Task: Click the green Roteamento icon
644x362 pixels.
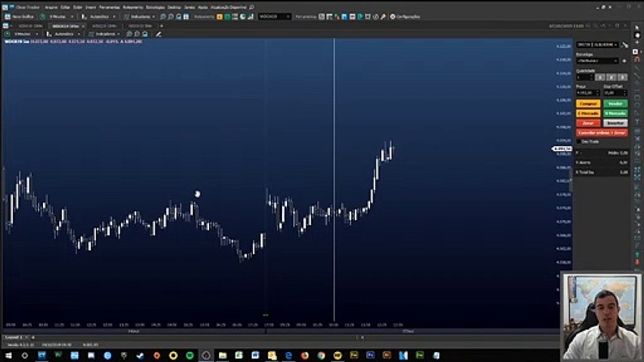Action: tap(227, 17)
